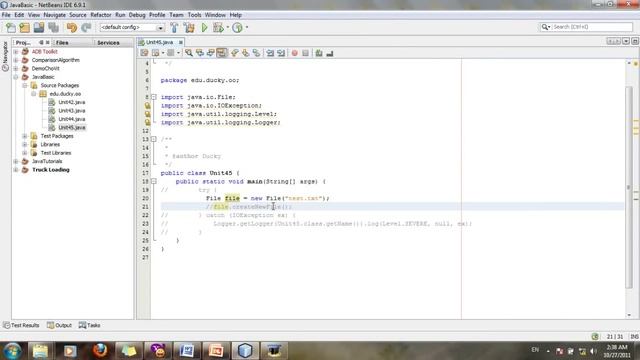Click the Profile Main Project icon
640x360 pixels.
point(237,27)
